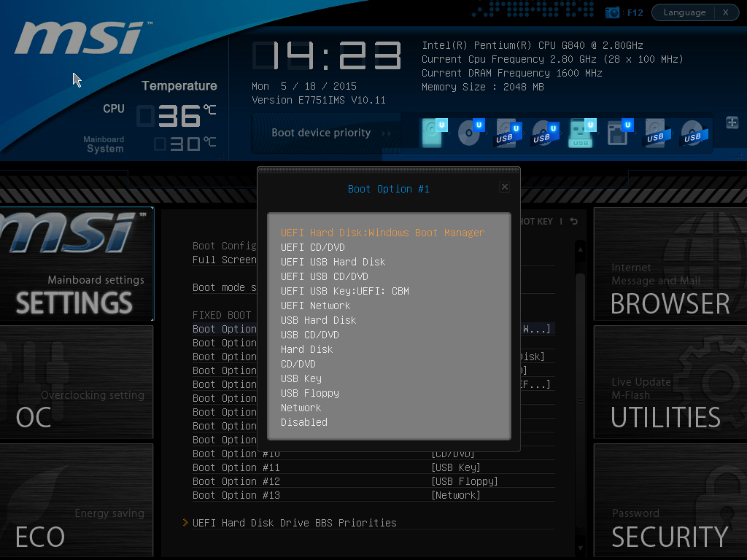
Task: Click the UEFI Network boot priority icon
Action: [x=620, y=133]
